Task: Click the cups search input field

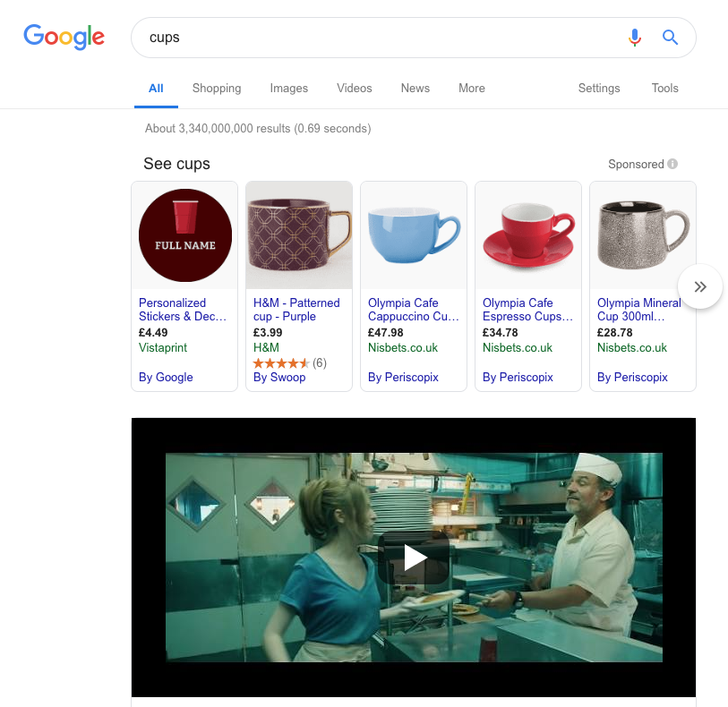Action: pos(376,38)
